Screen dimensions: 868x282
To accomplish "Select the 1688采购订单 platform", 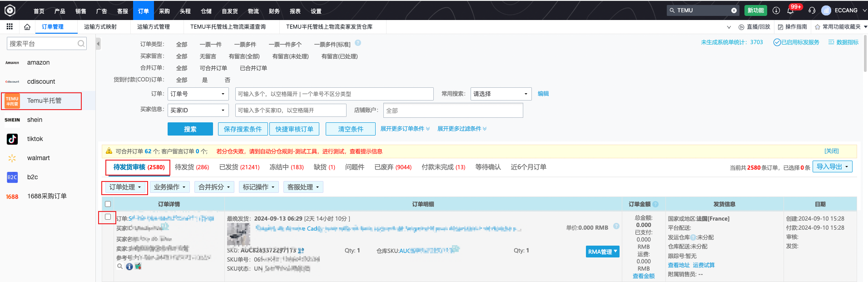I will click(47, 196).
